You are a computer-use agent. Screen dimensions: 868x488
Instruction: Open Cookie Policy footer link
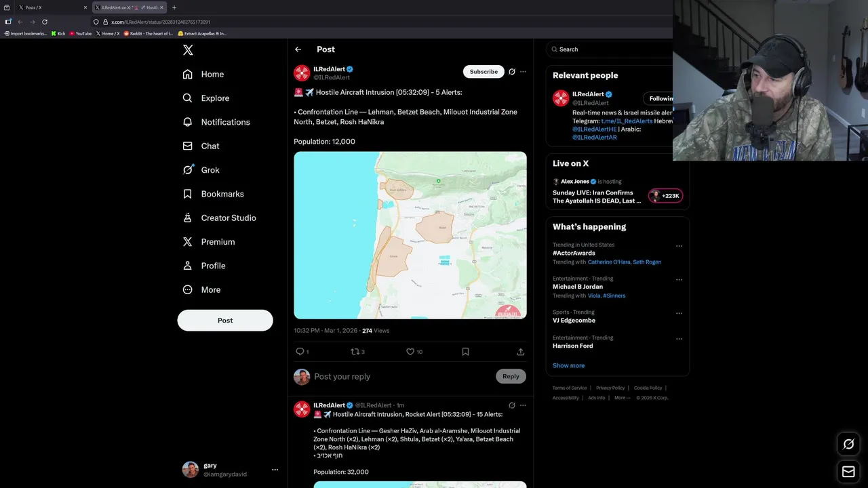[x=648, y=388]
